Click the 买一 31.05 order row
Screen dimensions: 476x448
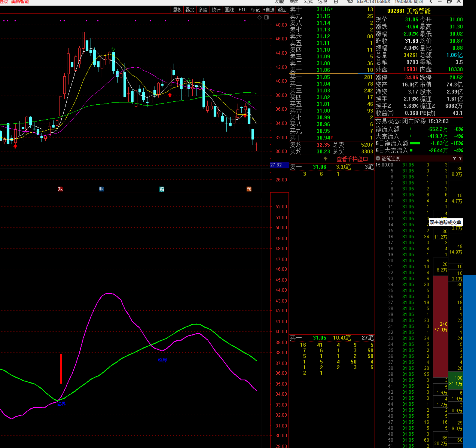[332, 77]
